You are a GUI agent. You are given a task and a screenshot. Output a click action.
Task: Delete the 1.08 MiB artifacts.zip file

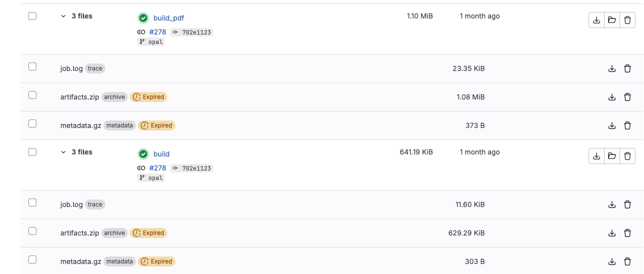(628, 97)
